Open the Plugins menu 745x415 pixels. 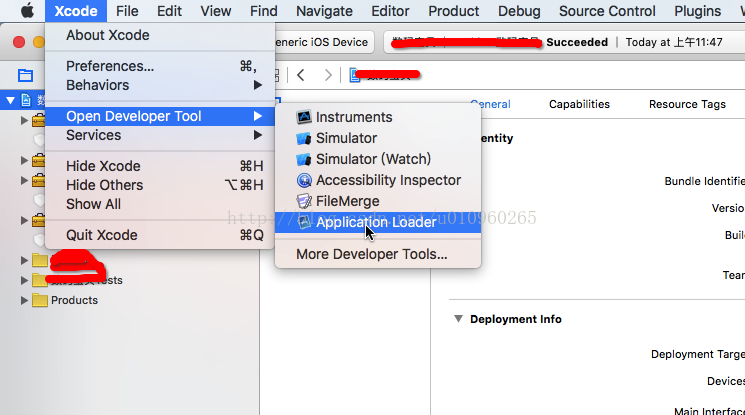[x=697, y=11]
